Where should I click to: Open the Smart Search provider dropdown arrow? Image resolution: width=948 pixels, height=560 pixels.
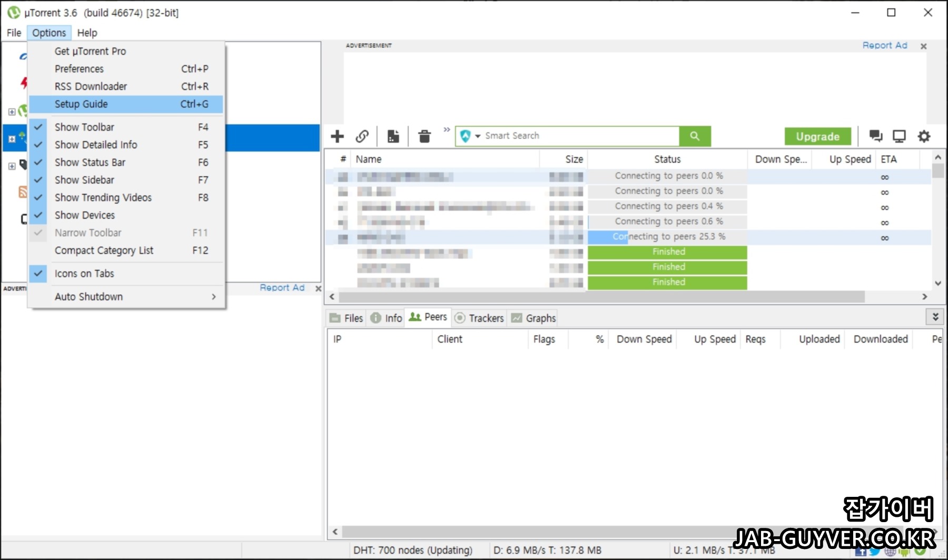pyautogui.click(x=478, y=136)
